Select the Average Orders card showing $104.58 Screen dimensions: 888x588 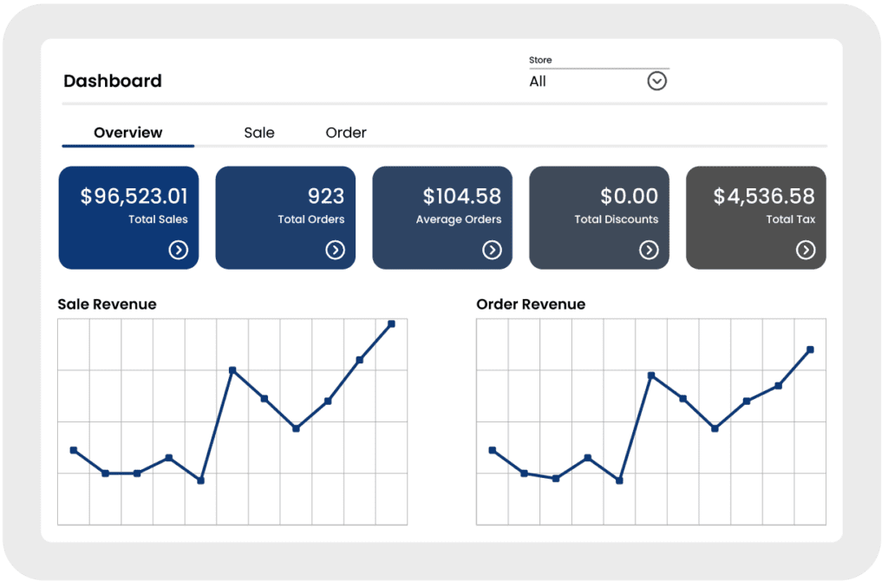442,212
